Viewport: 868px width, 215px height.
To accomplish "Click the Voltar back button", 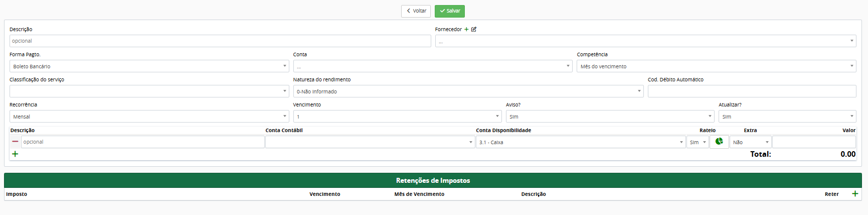I will click(416, 11).
